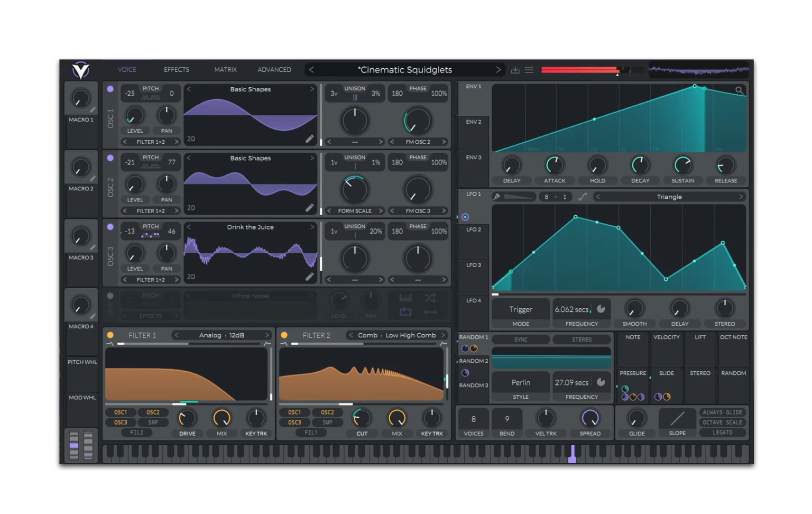Viewport: 812px width, 514px height.
Task: Click the save preset icon
Action: (515, 70)
